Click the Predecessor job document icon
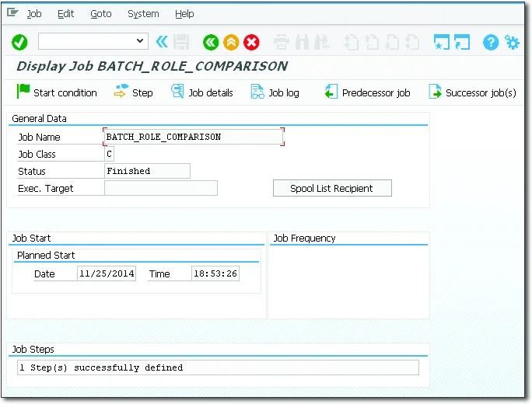Viewport: 532px width, 404px height. 331,92
